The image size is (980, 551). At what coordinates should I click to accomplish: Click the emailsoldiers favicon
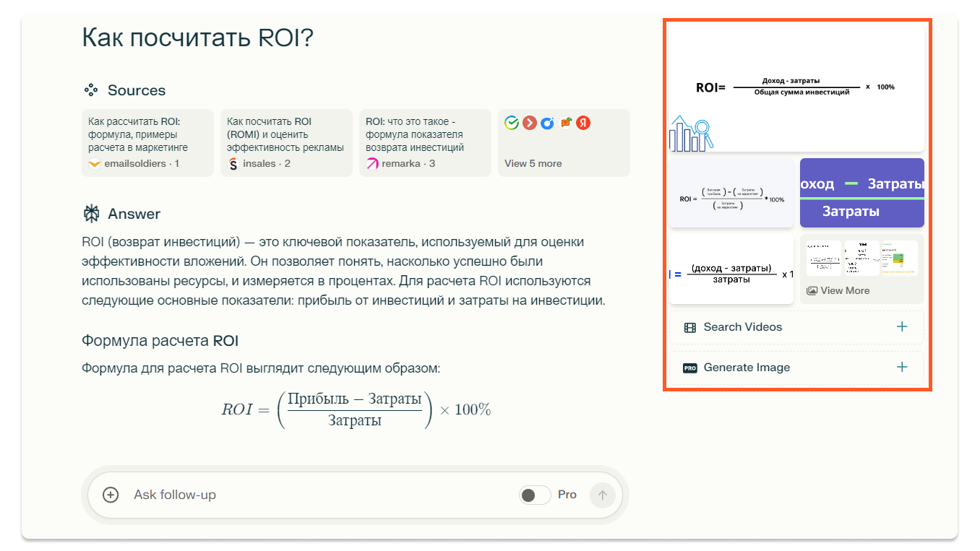[94, 164]
